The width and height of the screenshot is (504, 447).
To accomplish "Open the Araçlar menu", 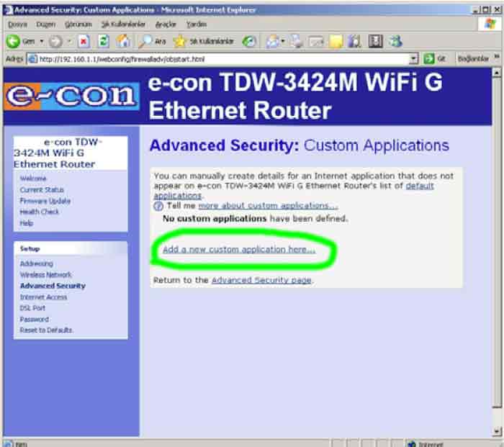I will pyautogui.click(x=166, y=24).
